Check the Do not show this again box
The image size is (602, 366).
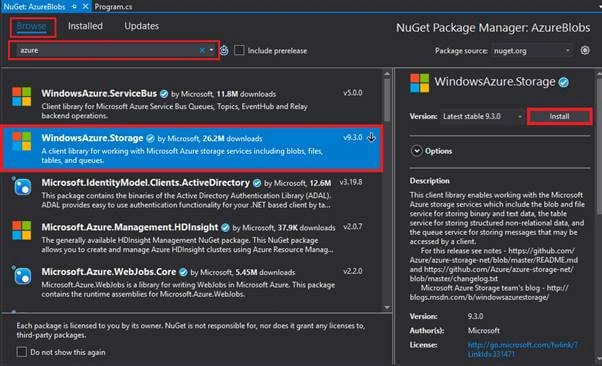point(22,352)
